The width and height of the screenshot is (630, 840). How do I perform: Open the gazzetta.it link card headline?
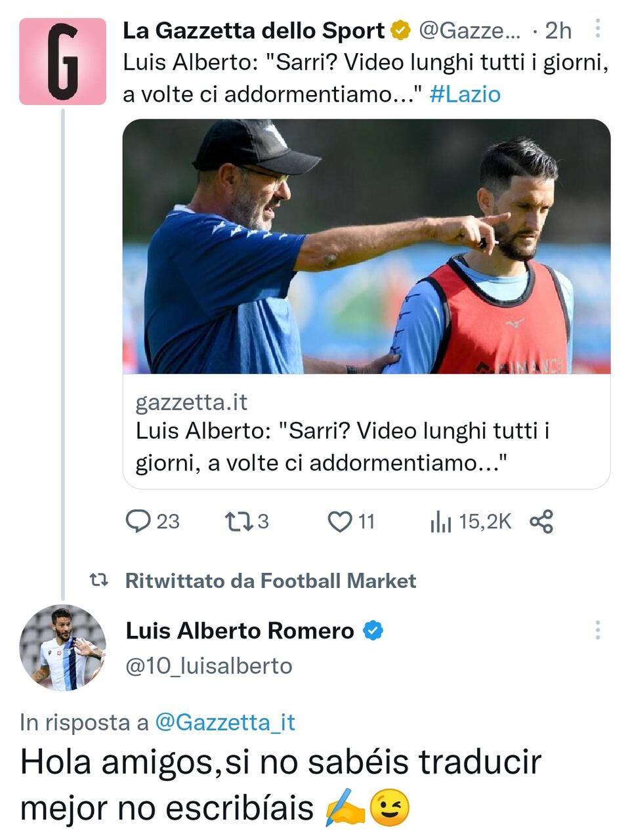coord(343,447)
